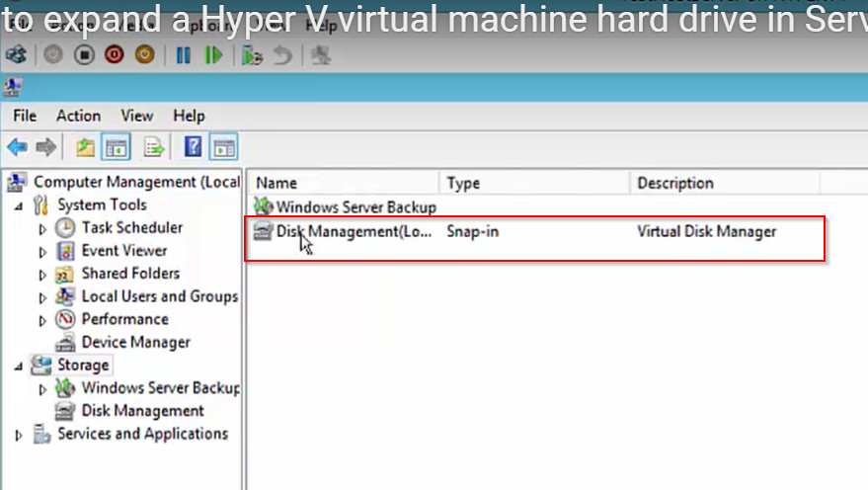Click the green Reset/Start play icon

point(213,55)
